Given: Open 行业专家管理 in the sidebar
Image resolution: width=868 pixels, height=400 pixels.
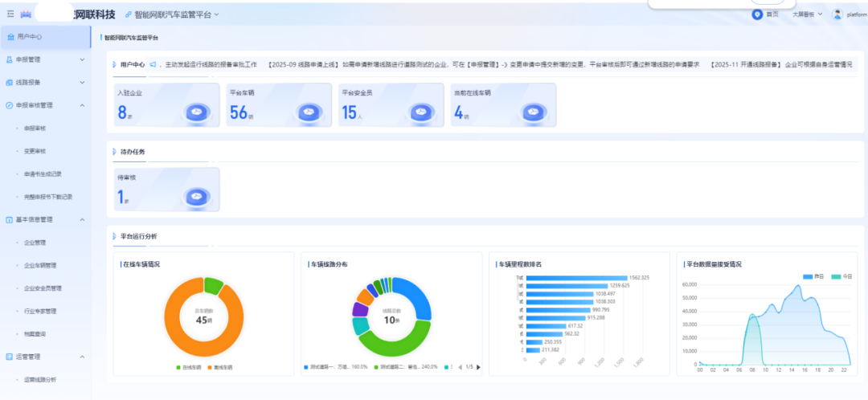Looking at the screenshot, I should tap(40, 311).
